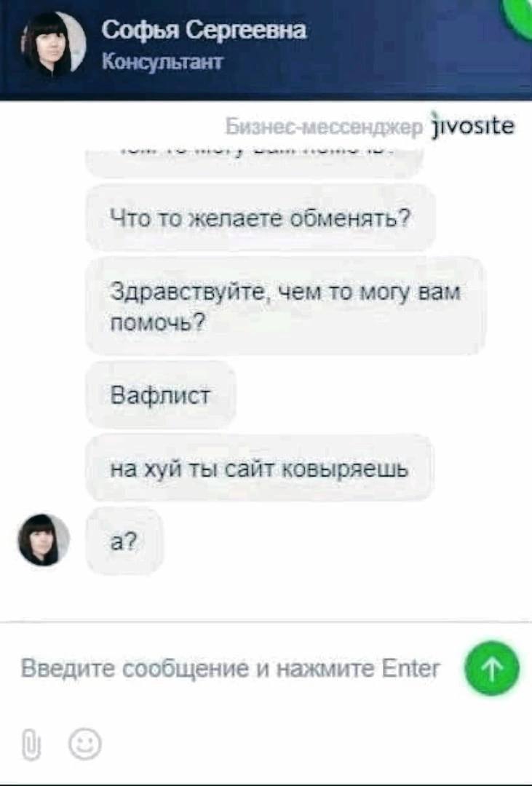Select the 'Вафлист' message bubble

(x=160, y=395)
